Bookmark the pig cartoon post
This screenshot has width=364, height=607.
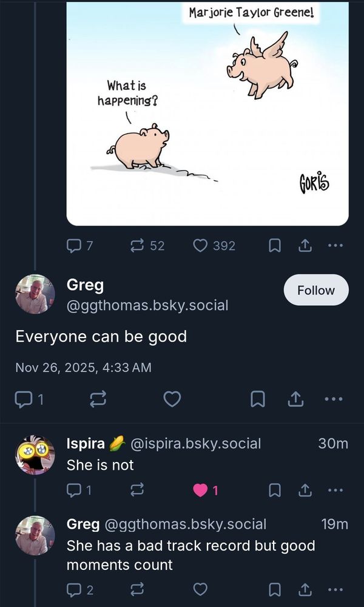click(x=274, y=245)
